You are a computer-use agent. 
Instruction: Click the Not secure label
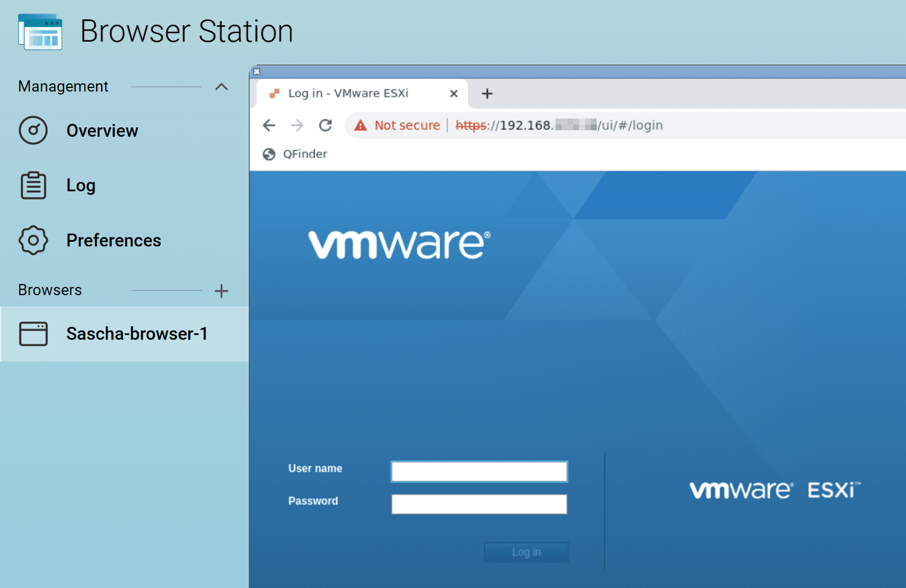click(407, 125)
